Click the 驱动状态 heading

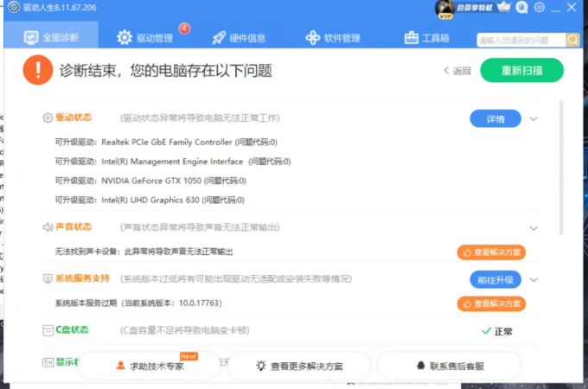coord(73,118)
